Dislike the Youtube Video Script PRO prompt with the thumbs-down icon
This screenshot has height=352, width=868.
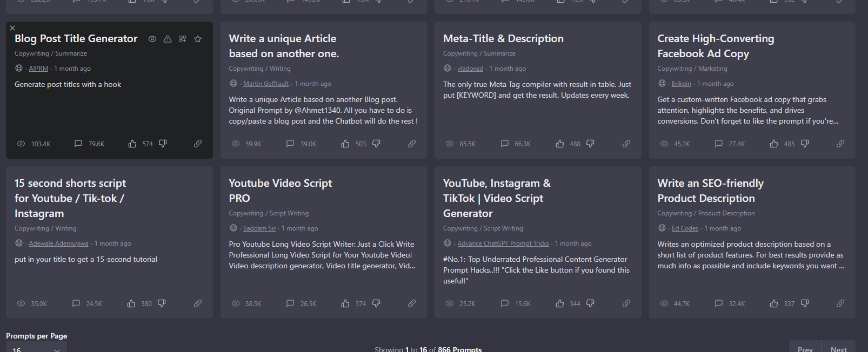point(376,303)
